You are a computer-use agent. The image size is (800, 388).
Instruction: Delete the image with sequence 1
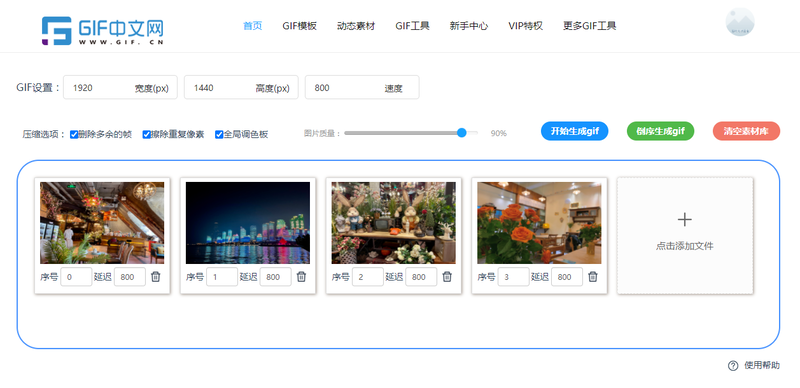pyautogui.click(x=302, y=277)
